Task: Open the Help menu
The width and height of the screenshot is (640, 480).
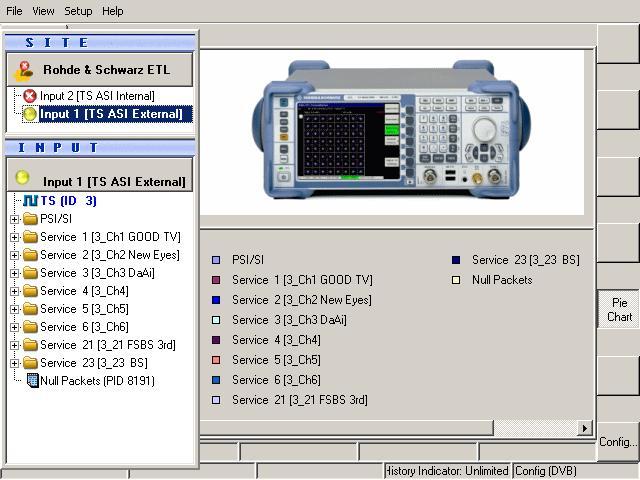Action: pyautogui.click(x=112, y=11)
